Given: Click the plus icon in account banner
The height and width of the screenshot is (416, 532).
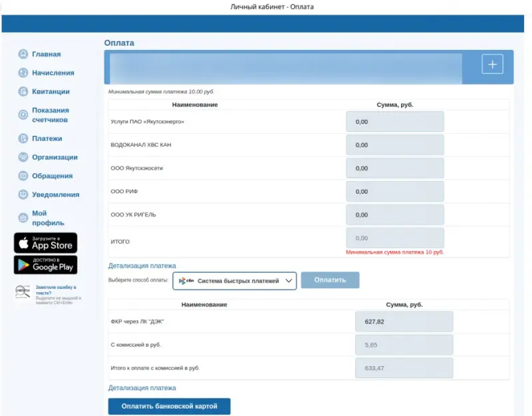Looking at the screenshot, I should (x=492, y=64).
